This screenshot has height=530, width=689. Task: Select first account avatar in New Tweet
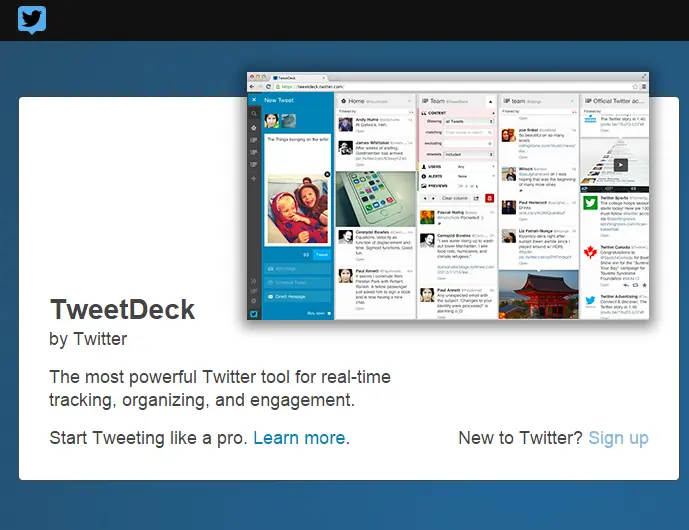pos(272,121)
